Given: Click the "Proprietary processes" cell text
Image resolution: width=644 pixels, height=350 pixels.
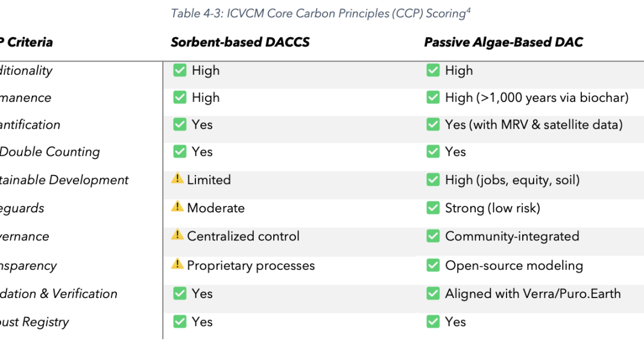Looking at the screenshot, I should click(x=251, y=265).
